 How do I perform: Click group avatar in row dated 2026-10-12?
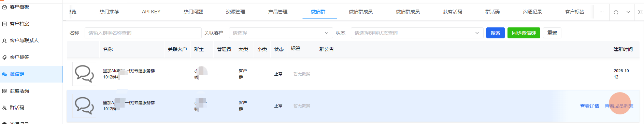coord(84,74)
